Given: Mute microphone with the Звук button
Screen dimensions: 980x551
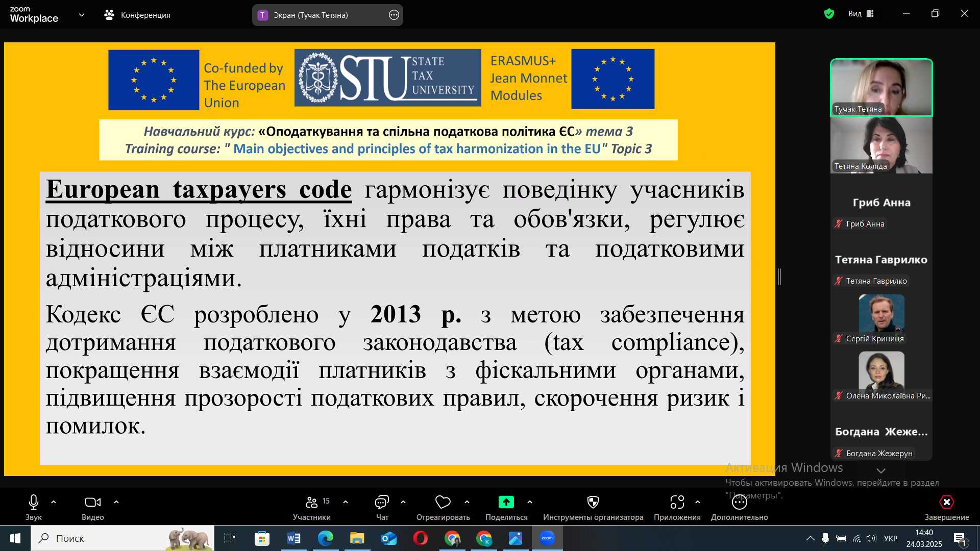Looking at the screenshot, I should 34,507.
